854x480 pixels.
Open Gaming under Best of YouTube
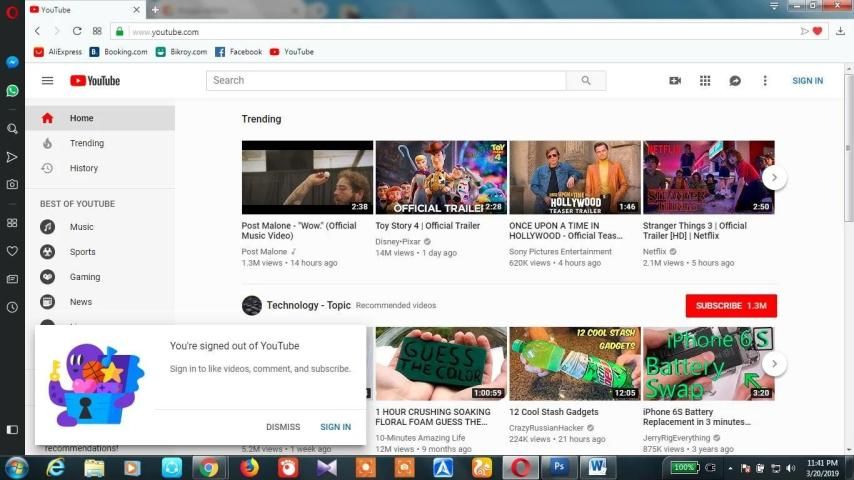click(x=84, y=277)
